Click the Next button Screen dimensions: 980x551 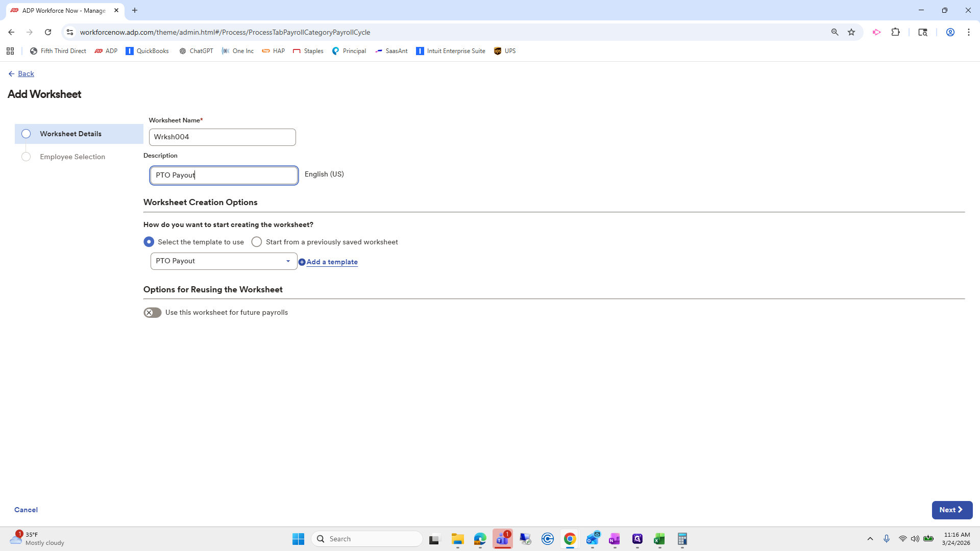(951, 510)
